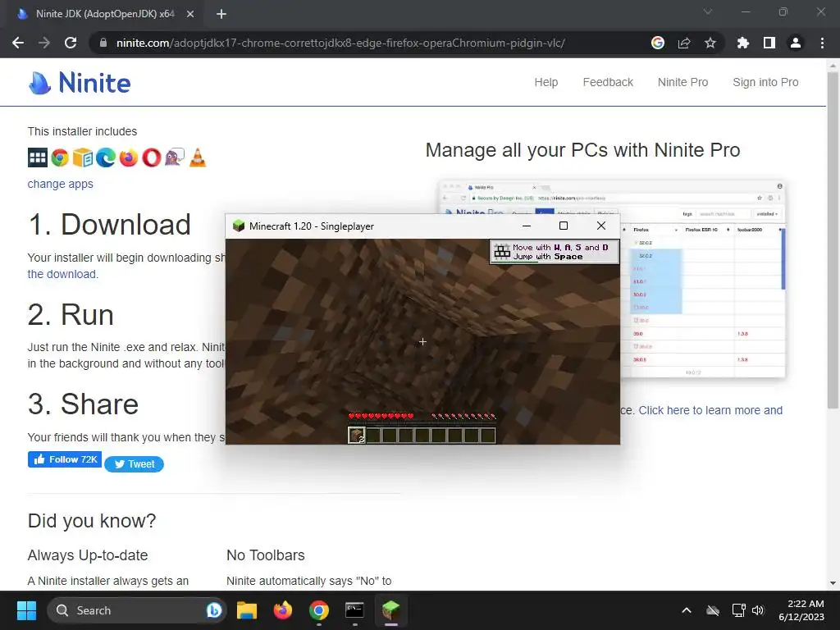Click the Tweet button

coord(134,464)
